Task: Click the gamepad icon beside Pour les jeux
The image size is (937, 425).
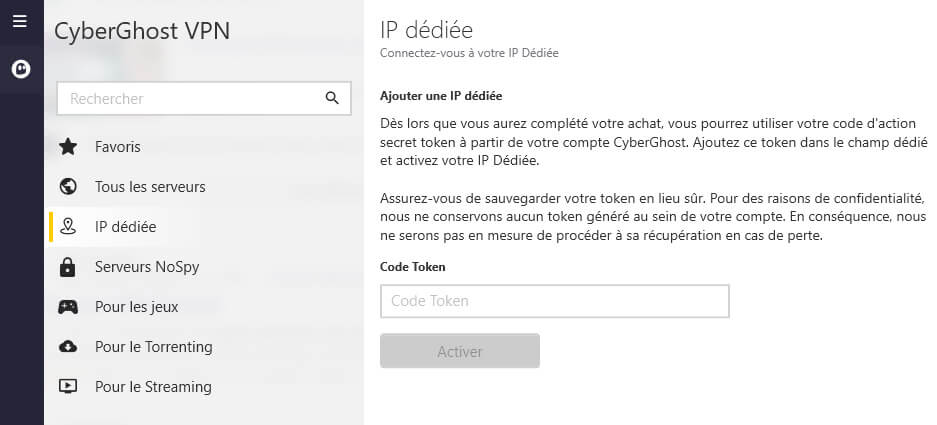Action: point(68,307)
